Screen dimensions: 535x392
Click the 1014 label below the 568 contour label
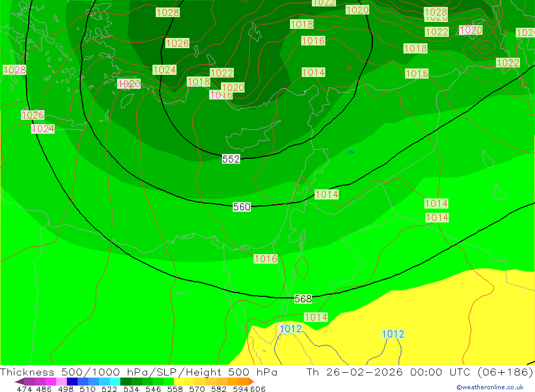click(316, 317)
